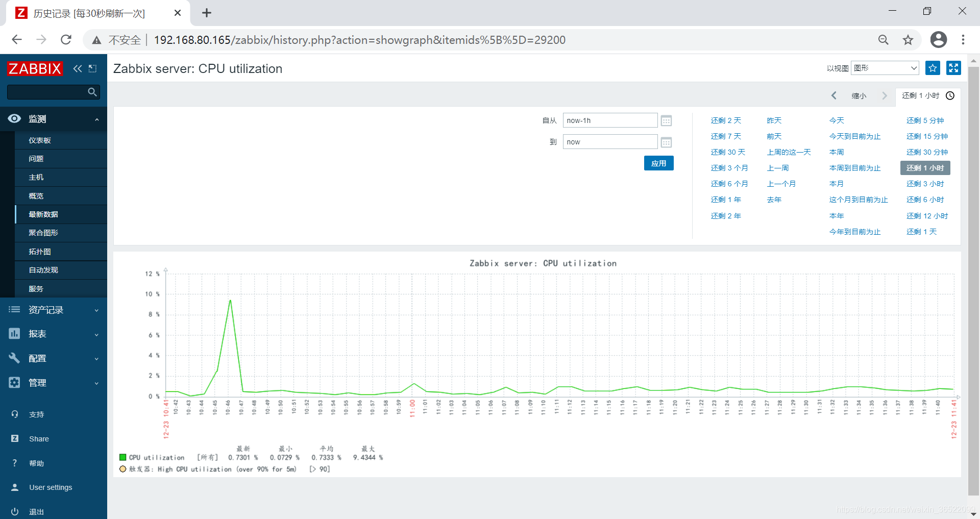Add graph to favorites star button

click(x=933, y=68)
